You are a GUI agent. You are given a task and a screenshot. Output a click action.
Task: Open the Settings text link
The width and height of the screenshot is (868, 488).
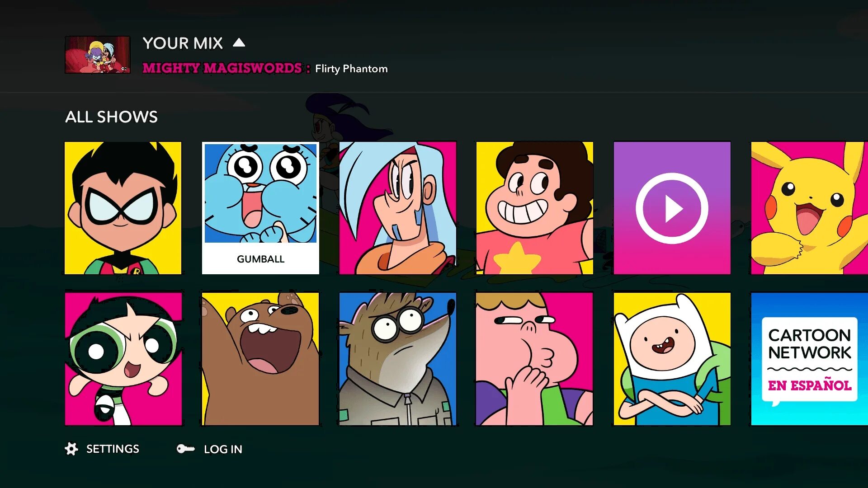113,449
